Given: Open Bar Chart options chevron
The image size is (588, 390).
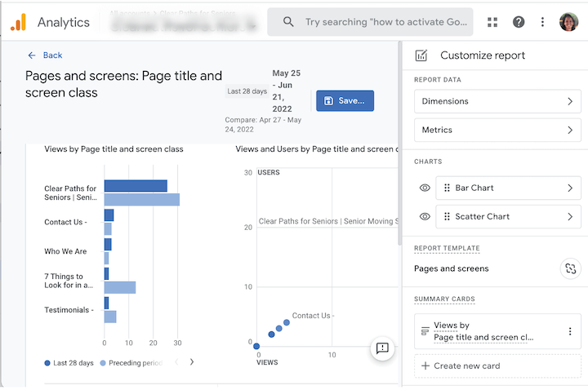Looking at the screenshot, I should (570, 188).
